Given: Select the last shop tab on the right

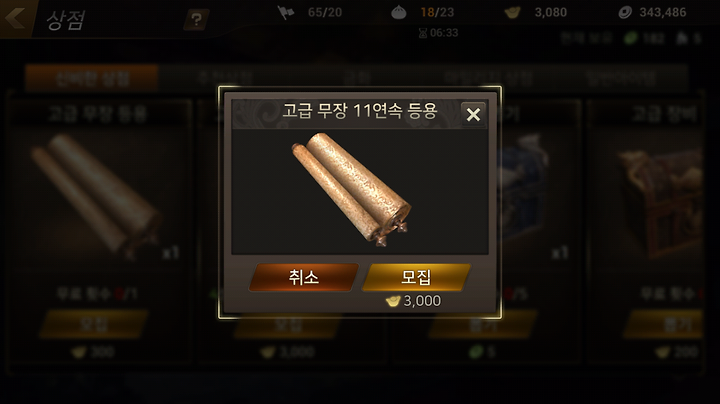Looking at the screenshot, I should (622, 78).
